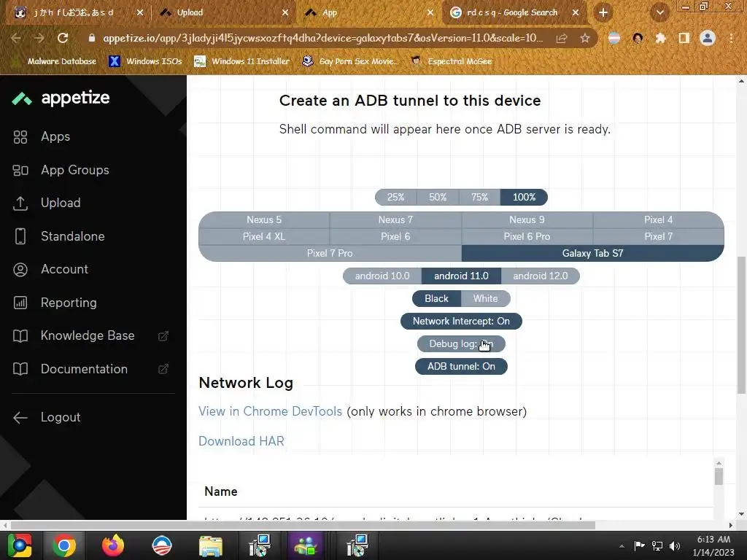Choose the Galaxy Tab S7 device
Viewport: 747px width, 560px height.
[x=592, y=253]
